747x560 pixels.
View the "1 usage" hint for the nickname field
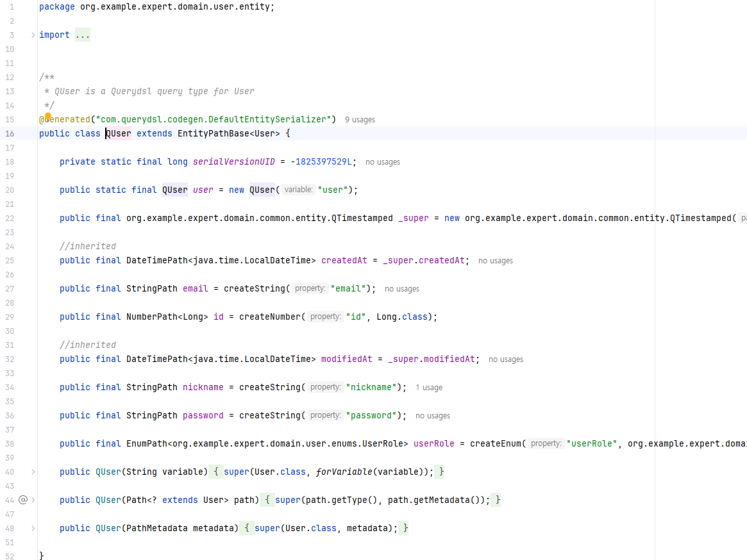coord(428,387)
